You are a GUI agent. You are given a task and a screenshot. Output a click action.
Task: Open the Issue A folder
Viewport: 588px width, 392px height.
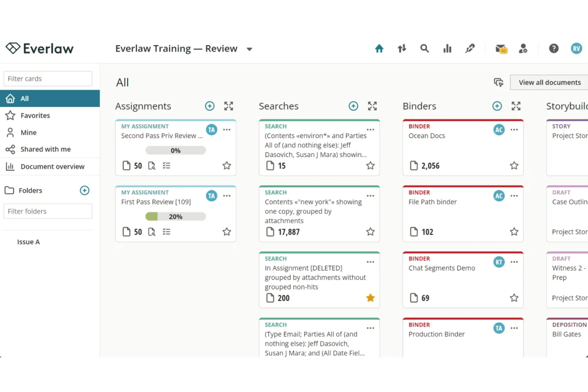tap(29, 242)
